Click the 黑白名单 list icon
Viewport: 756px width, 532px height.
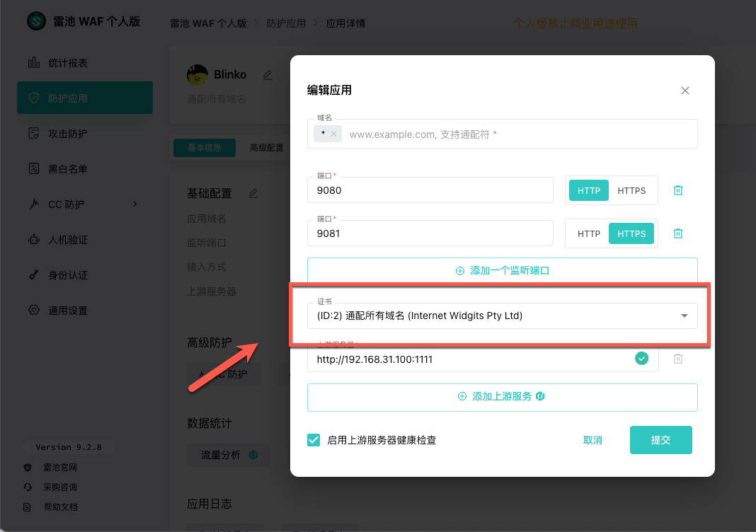(34, 168)
